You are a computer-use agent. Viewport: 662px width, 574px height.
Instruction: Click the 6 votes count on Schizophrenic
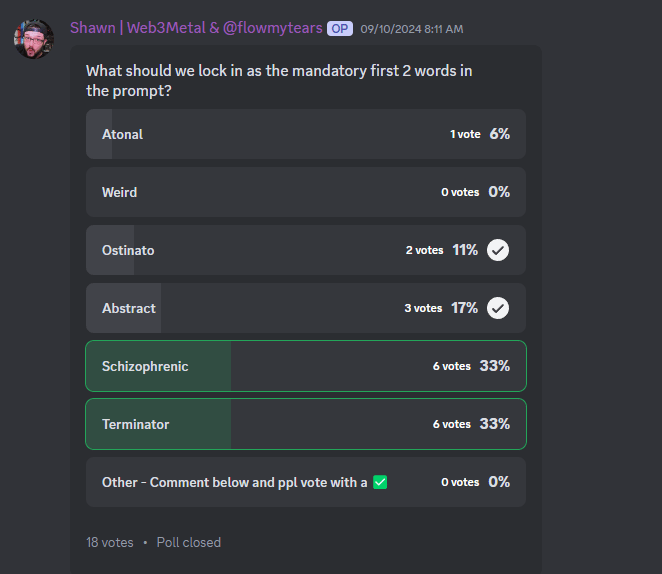click(x=451, y=367)
